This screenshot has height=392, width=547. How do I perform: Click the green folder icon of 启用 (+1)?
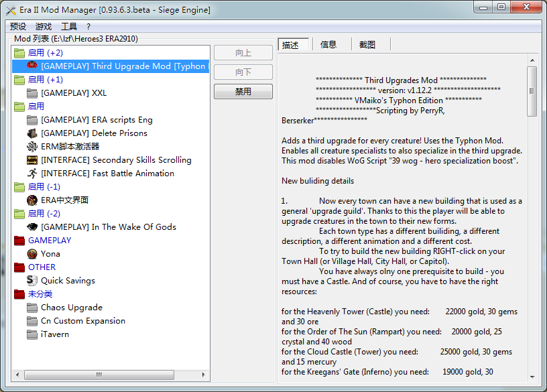click(19, 80)
